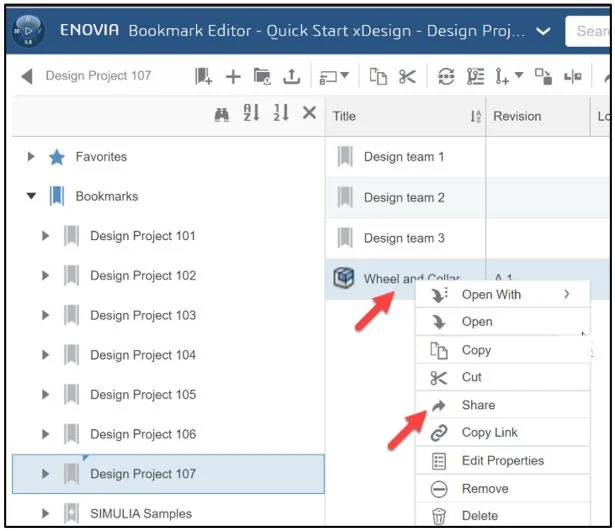Expand Design Project 104 node
The image size is (615, 531).
(x=45, y=355)
